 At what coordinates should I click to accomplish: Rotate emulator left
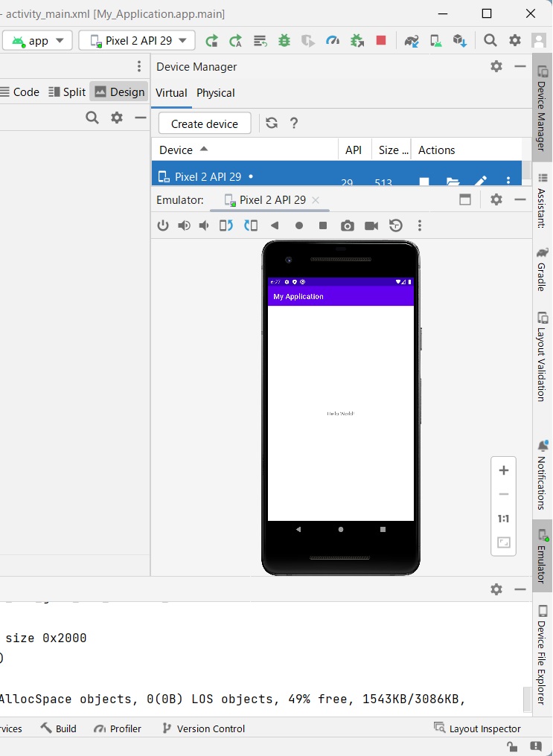pos(226,225)
